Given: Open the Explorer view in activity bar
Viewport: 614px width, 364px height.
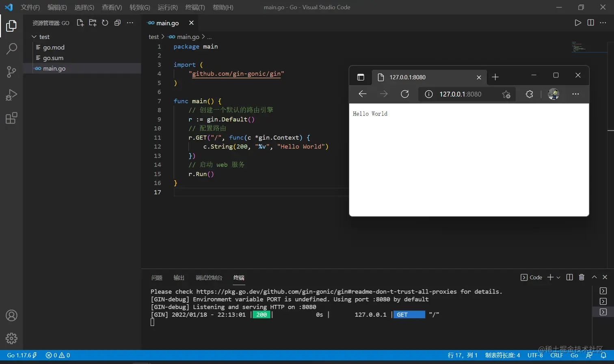Looking at the screenshot, I should 11,26.
